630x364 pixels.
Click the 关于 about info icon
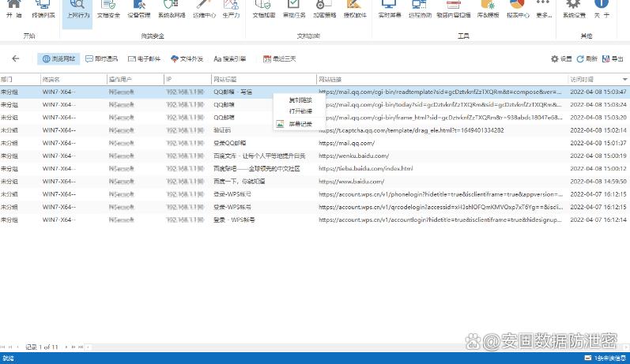[606, 9]
